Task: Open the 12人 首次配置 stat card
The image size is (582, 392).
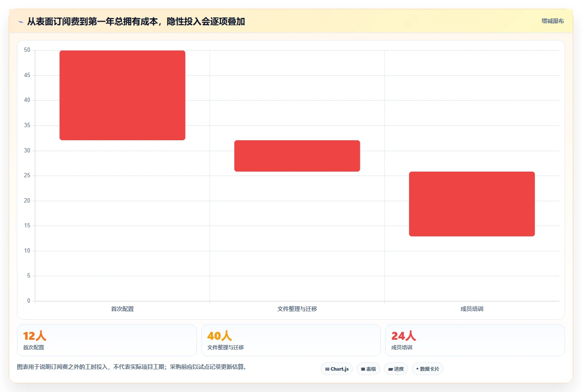Action: [107, 340]
